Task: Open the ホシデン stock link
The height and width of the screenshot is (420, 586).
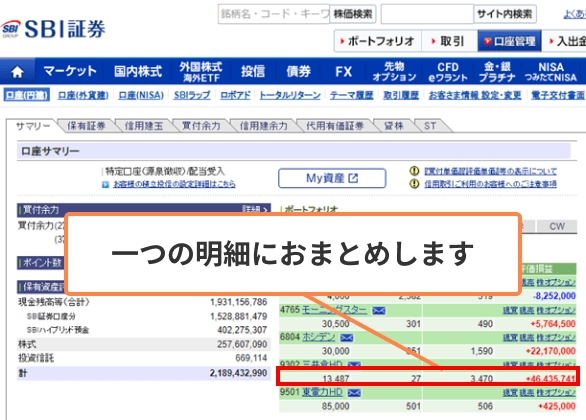Action: click(x=318, y=337)
